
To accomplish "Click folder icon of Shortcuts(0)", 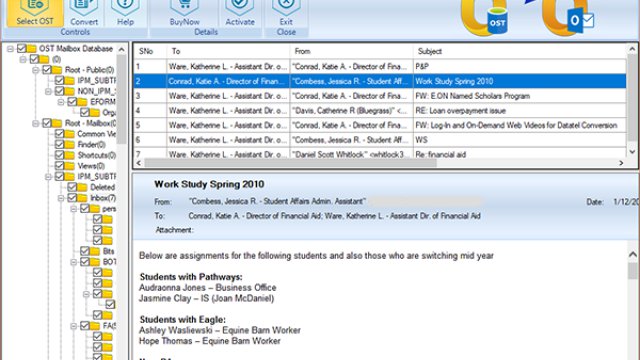I will click(70, 155).
